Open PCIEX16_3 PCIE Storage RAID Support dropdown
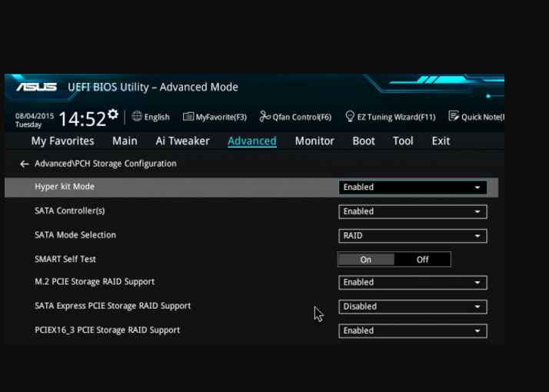Viewport: 549px width, 392px height. click(412, 331)
